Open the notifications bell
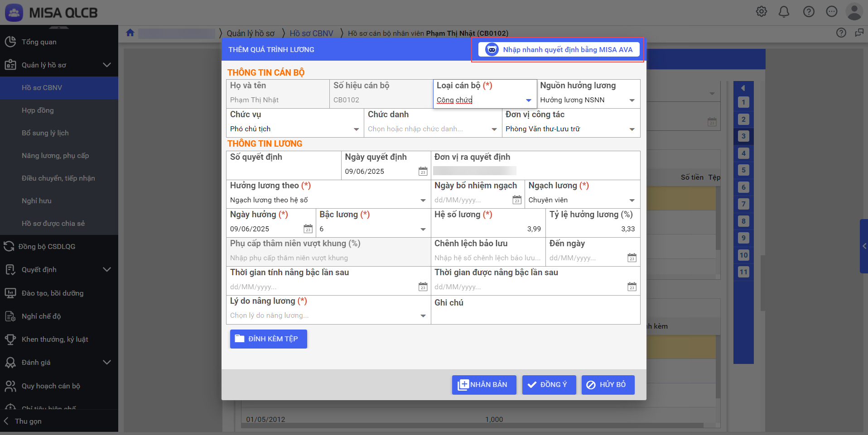 click(784, 12)
